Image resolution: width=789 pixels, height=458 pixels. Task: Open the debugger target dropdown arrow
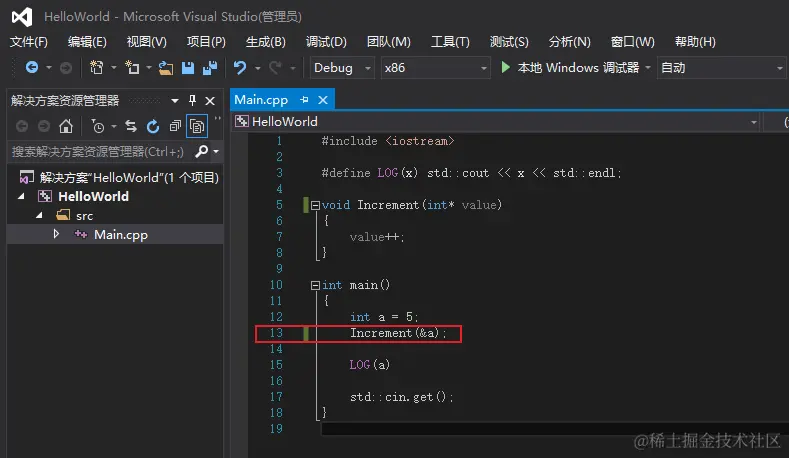(x=648, y=67)
